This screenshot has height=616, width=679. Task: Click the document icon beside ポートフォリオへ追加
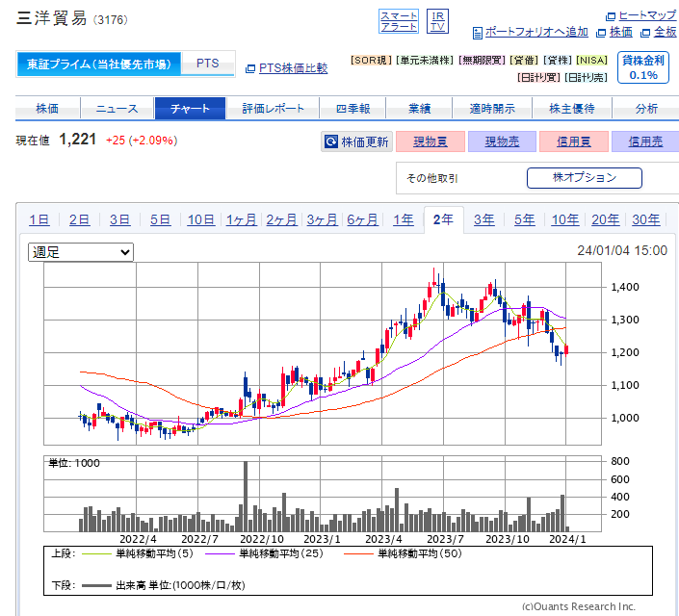[477, 33]
